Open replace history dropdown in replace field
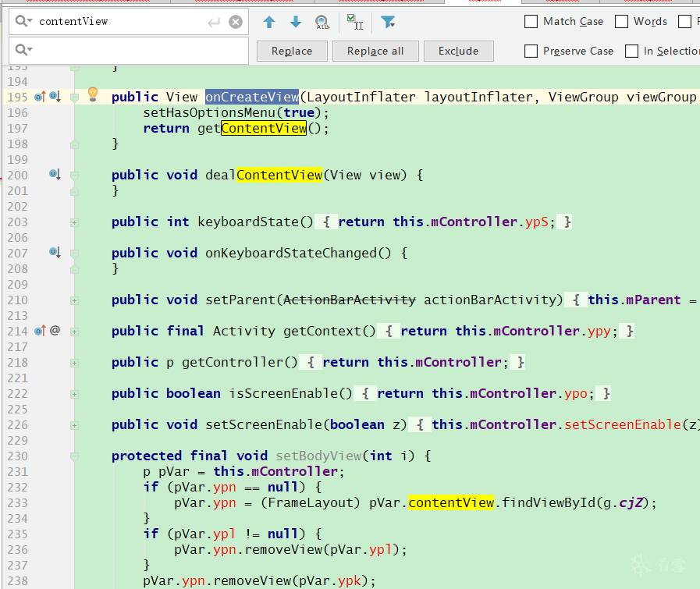This screenshot has width=700, height=589. 23,49
